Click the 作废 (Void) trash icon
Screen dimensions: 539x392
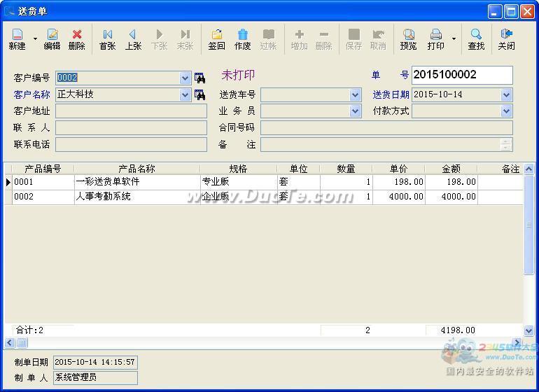(x=242, y=39)
